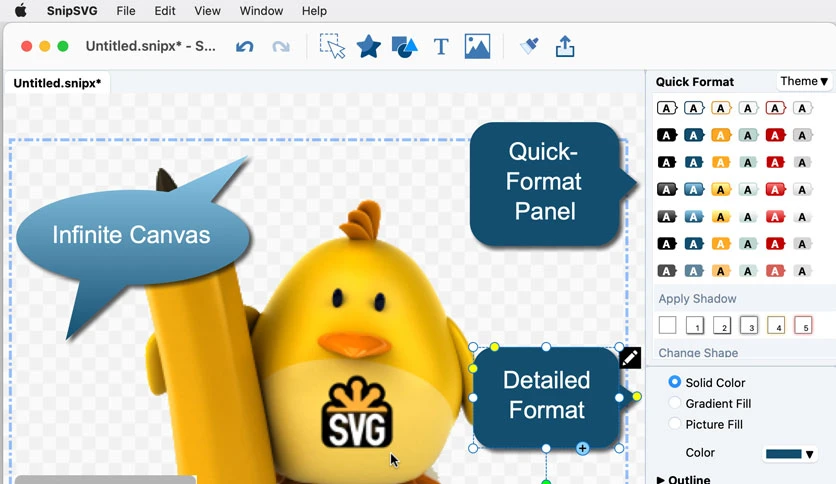This screenshot has height=484, width=836.
Task: Open the shapes tool icon
Action: pyautogui.click(x=405, y=46)
